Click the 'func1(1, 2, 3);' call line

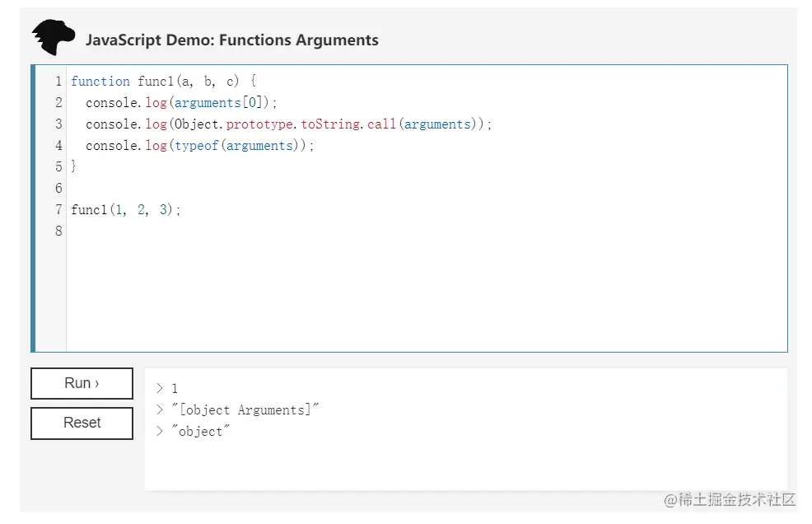[x=126, y=210]
